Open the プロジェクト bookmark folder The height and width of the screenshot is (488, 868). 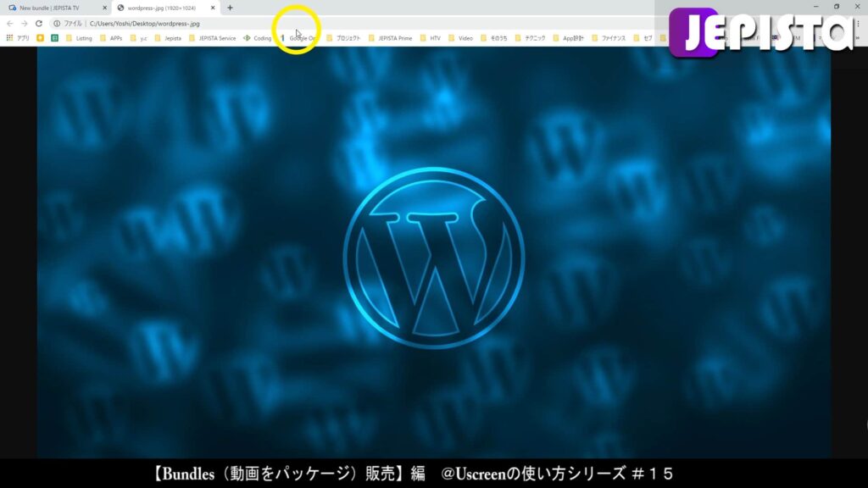pyautogui.click(x=343, y=38)
